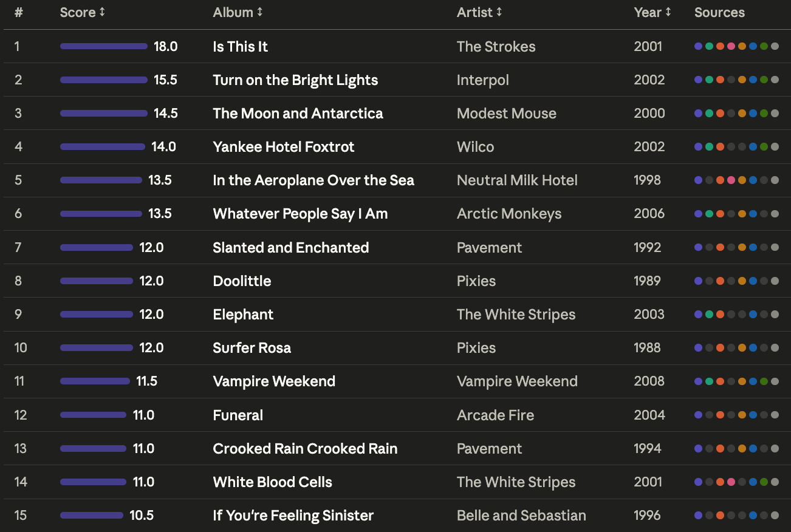Click the score bar for The Moon and Antarctica
Viewport: 791px width, 532px height.
pyautogui.click(x=104, y=114)
